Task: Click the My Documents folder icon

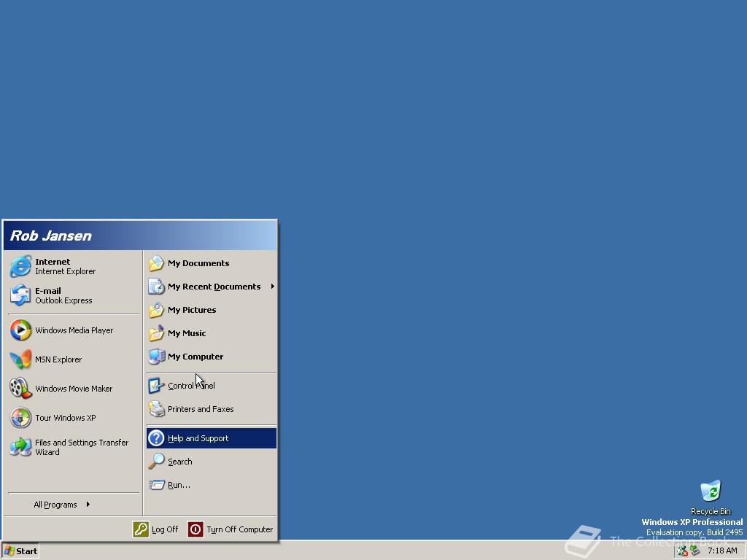Action: 156,263
